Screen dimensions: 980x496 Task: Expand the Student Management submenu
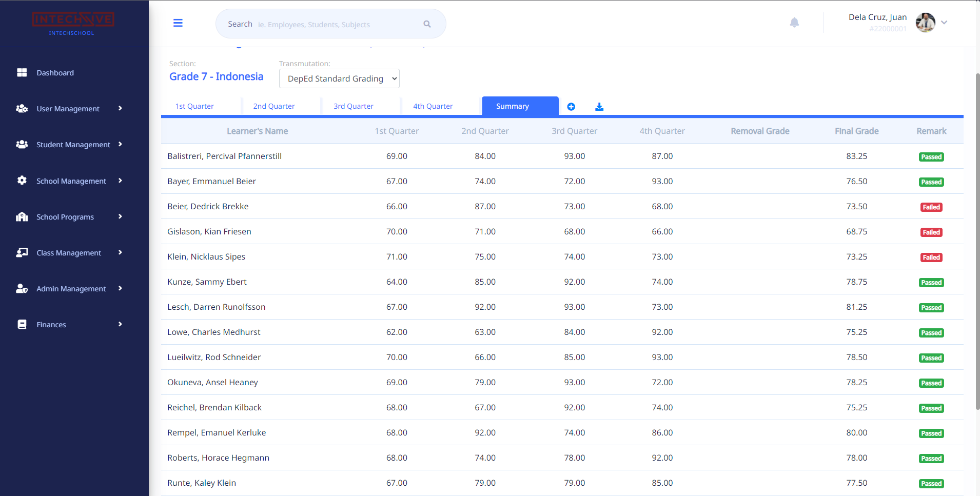120,145
